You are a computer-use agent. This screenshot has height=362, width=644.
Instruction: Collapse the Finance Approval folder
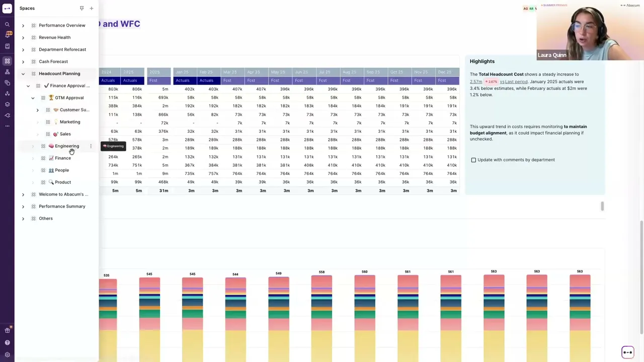tap(28, 85)
